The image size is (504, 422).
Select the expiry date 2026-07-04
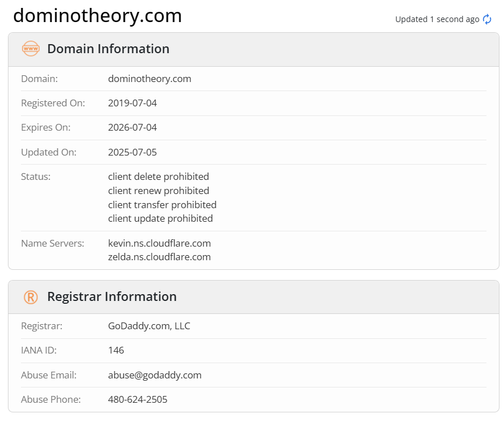point(132,128)
